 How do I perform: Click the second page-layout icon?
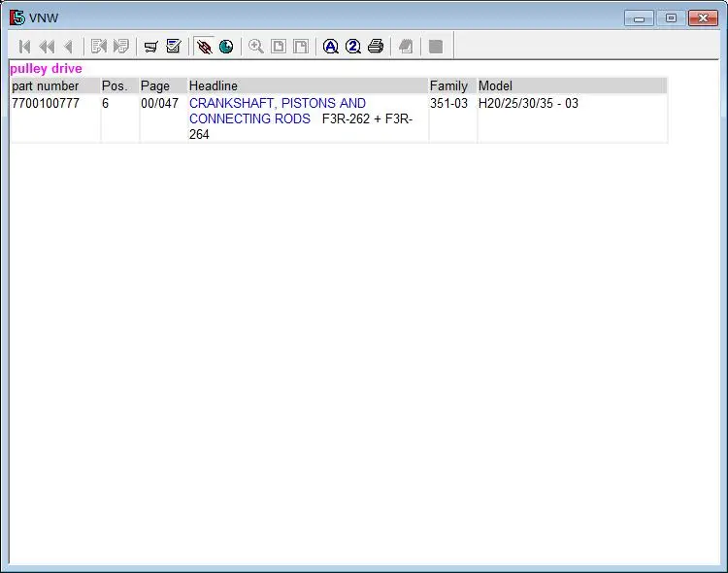pyautogui.click(x=301, y=47)
